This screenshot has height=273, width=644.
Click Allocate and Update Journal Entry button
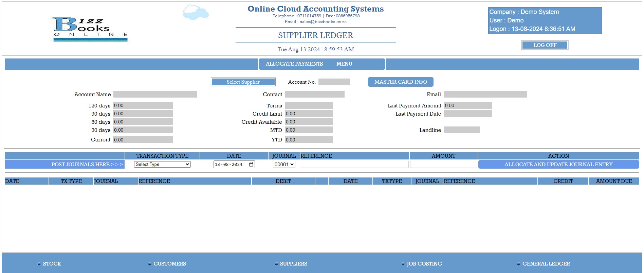[558, 165]
